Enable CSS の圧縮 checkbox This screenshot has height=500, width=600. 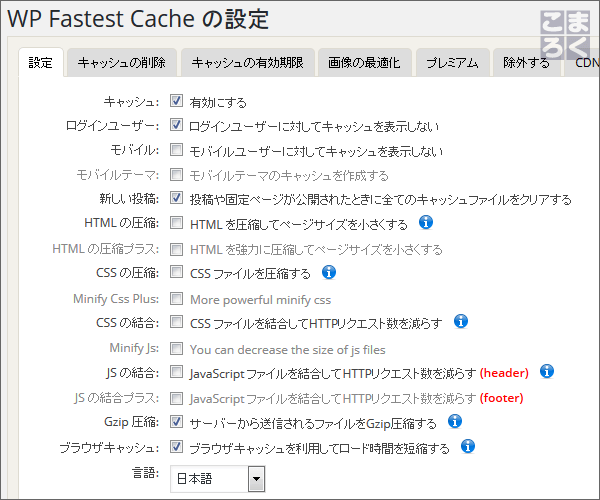tap(176, 272)
